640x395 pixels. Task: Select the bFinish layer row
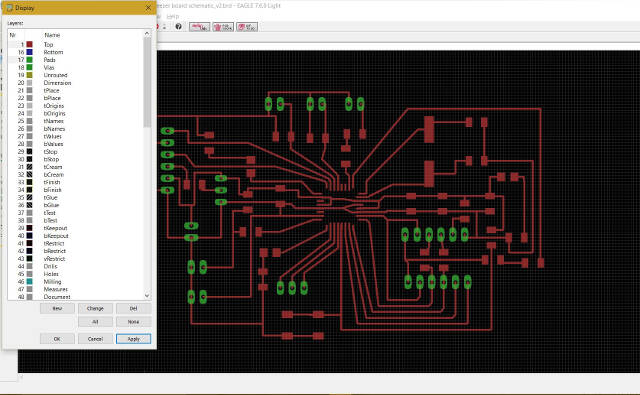click(76, 190)
